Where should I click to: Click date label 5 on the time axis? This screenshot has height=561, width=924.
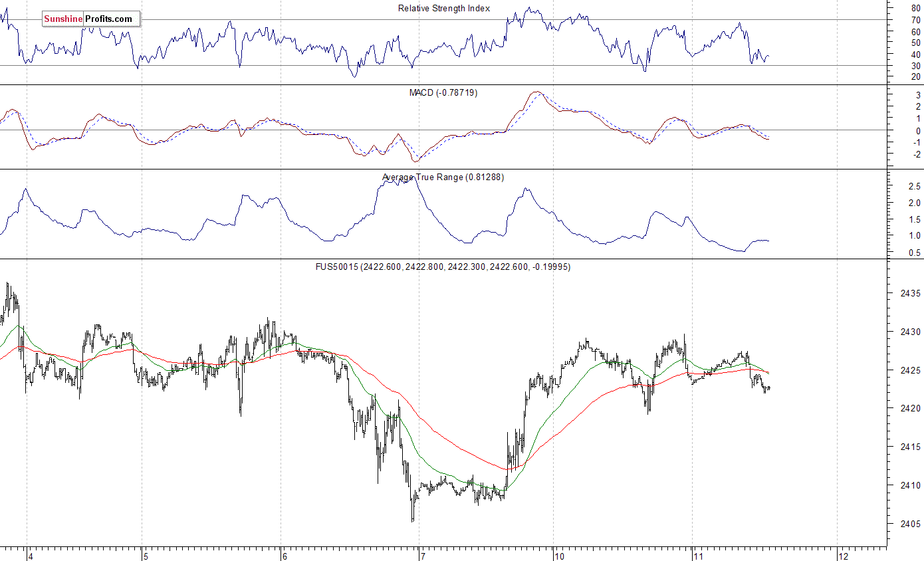147,556
